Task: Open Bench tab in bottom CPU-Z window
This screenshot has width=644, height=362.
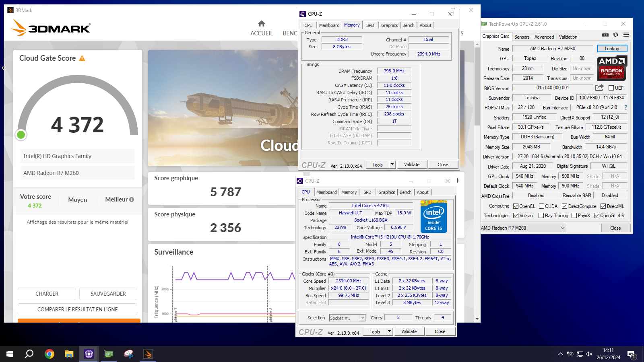Action: click(x=405, y=192)
